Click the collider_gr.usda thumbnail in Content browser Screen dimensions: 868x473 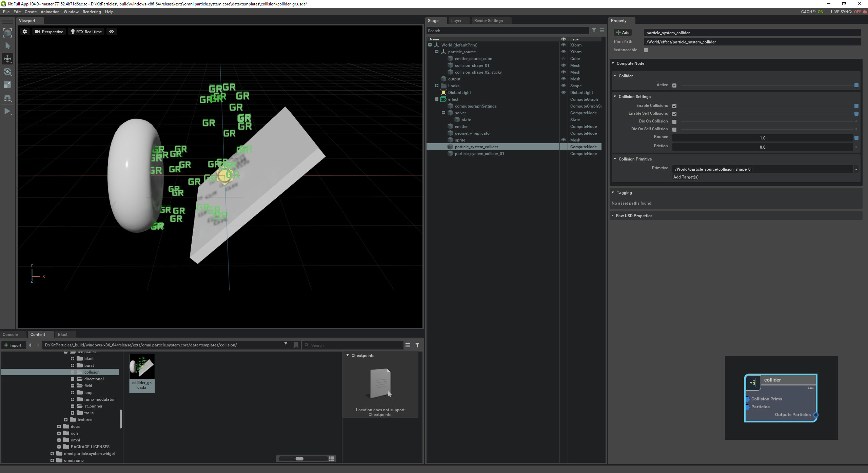[141, 373]
